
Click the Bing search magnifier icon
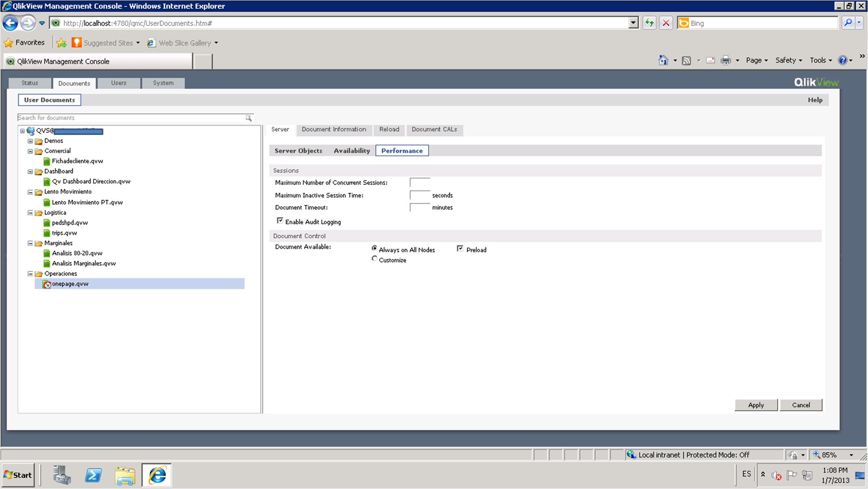tap(848, 23)
